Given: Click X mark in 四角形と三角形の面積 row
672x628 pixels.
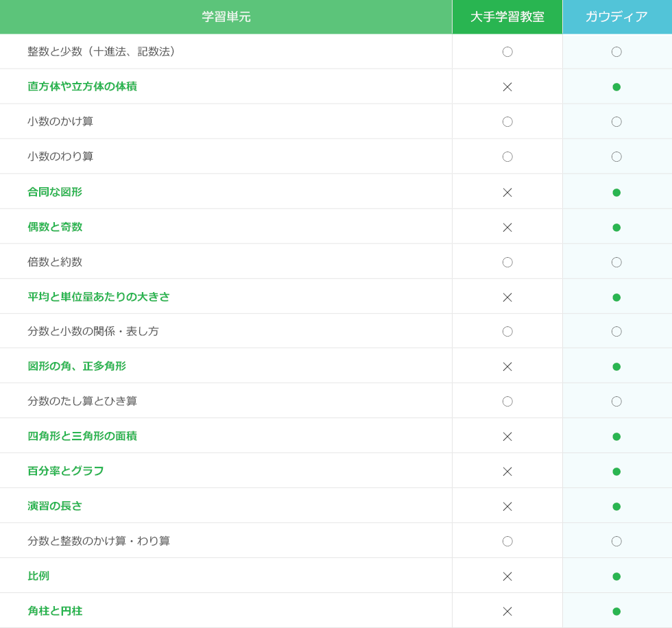Looking at the screenshot, I should 507,437.
